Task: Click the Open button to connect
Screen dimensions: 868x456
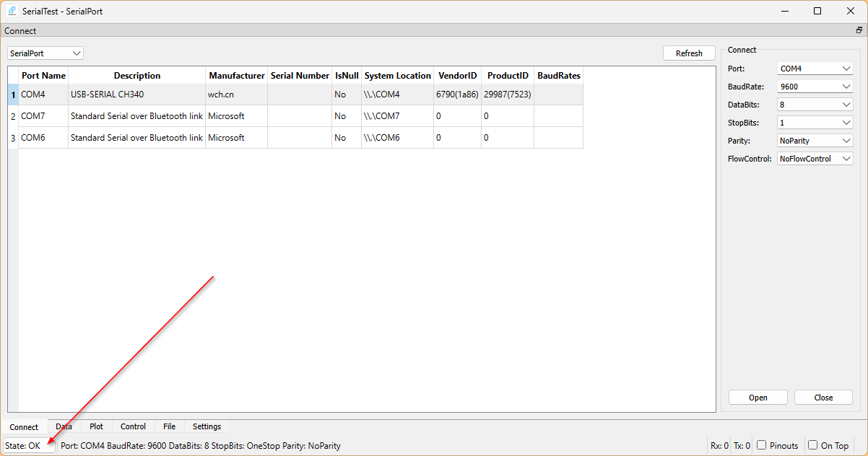Action: click(x=758, y=398)
